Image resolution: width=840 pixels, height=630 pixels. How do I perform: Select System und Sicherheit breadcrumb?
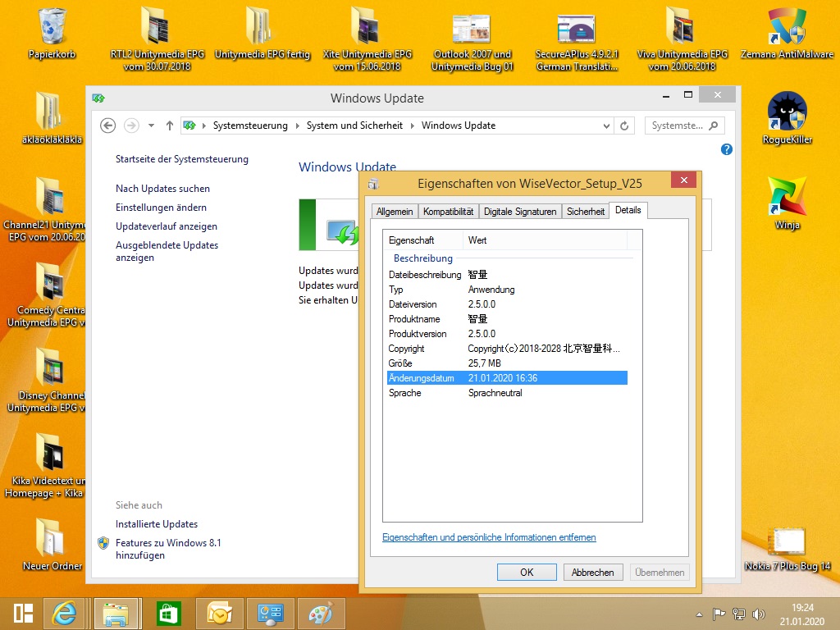pos(354,126)
